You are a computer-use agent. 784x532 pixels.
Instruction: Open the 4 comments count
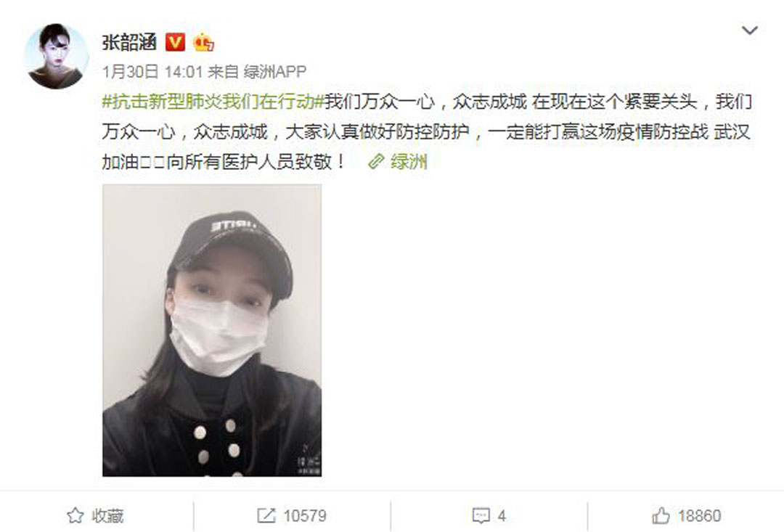coord(502,515)
